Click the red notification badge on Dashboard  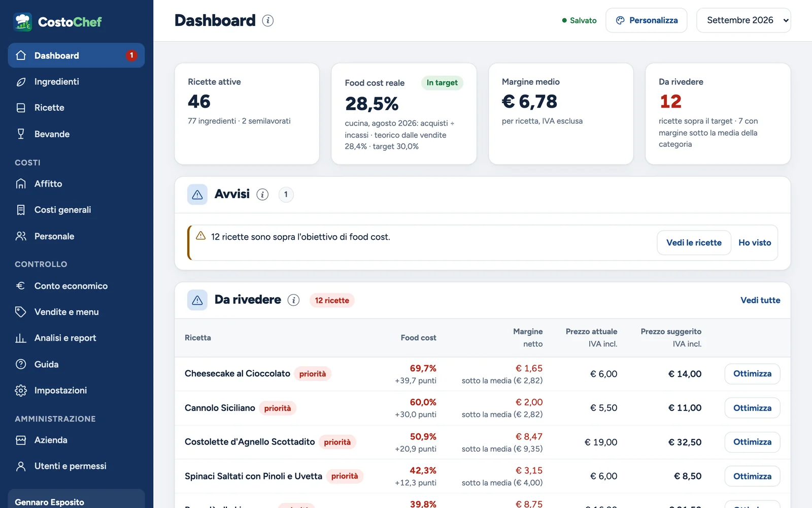click(131, 55)
